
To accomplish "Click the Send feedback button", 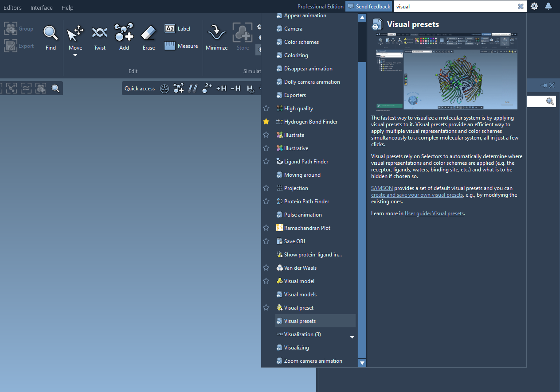I will click(369, 6).
